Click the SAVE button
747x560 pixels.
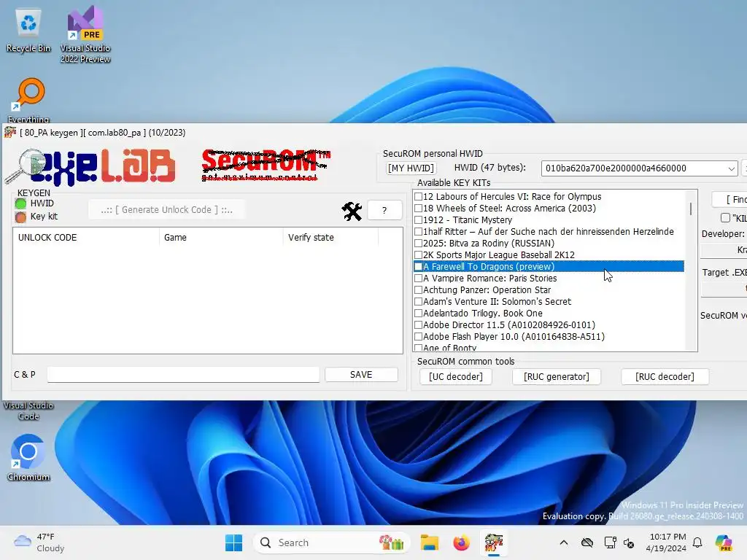pyautogui.click(x=361, y=375)
